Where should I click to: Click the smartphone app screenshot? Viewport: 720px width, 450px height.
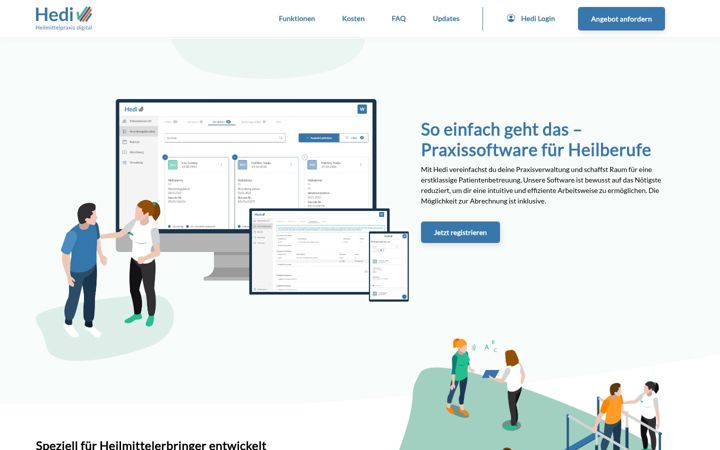pyautogui.click(x=388, y=266)
